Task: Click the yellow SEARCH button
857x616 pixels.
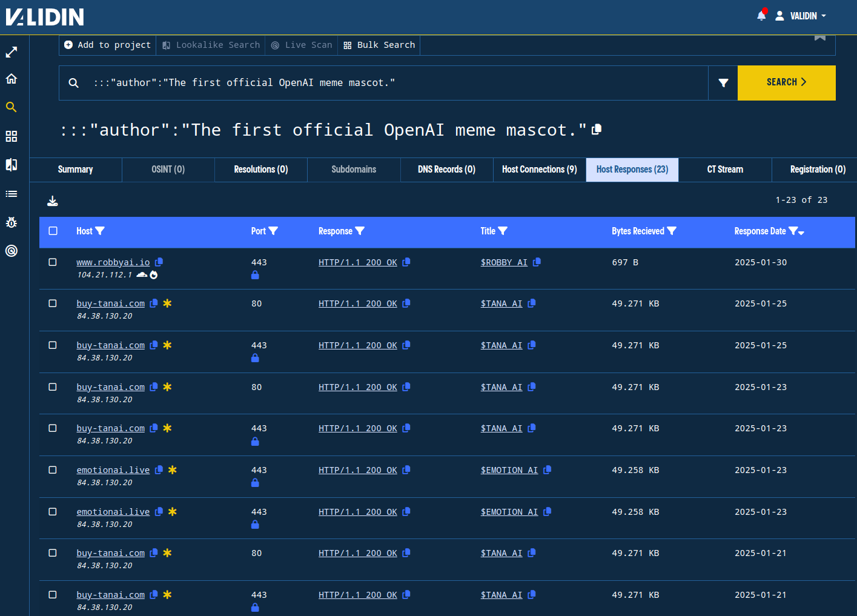Action: [787, 82]
